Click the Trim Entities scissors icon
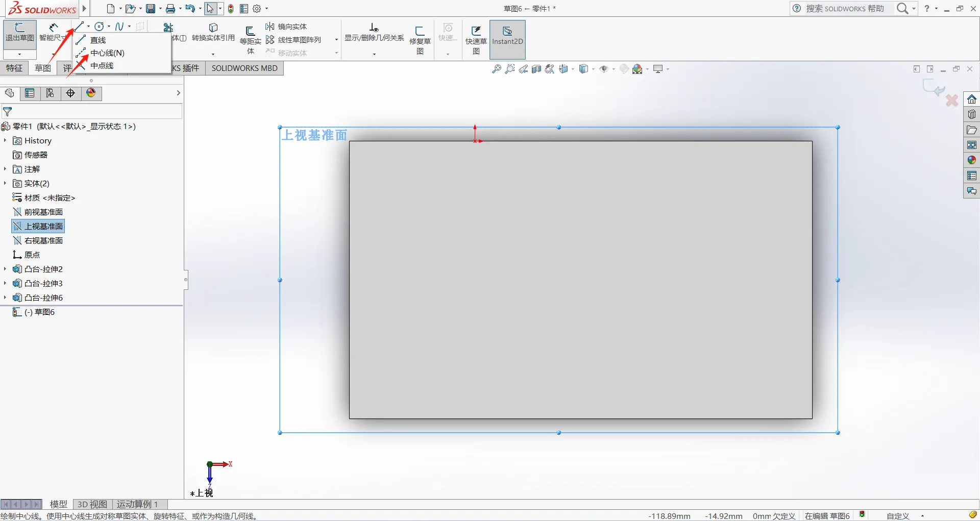Viewport: 980px width, 521px height. coord(168,27)
